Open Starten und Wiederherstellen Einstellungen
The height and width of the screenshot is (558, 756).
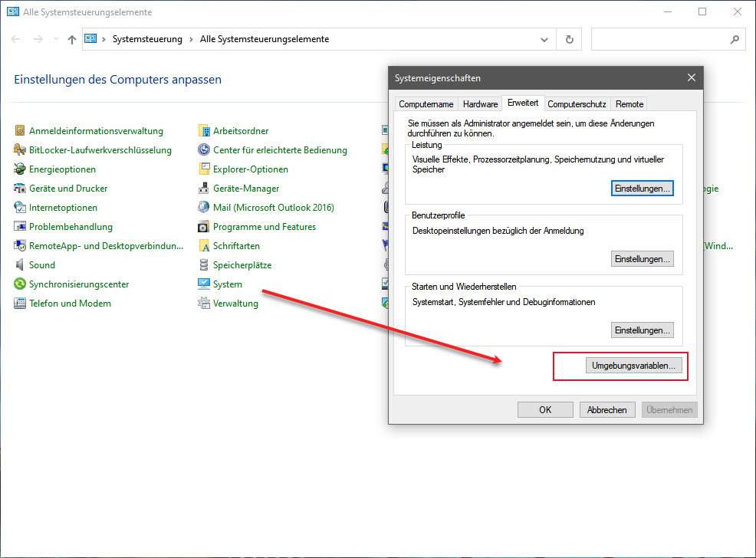[x=643, y=330]
